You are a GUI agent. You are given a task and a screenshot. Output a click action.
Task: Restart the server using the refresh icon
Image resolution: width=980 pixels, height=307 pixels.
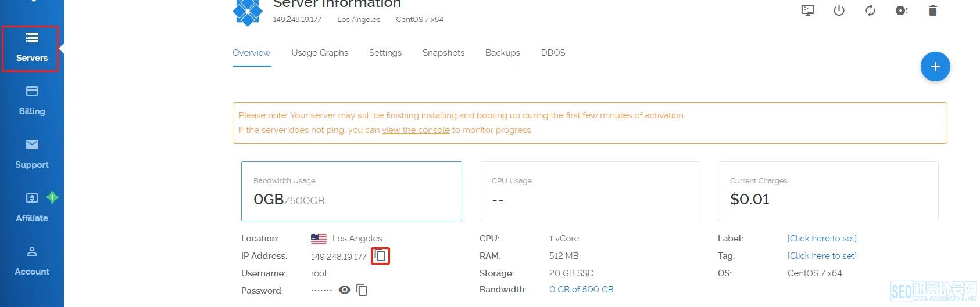coord(870,10)
